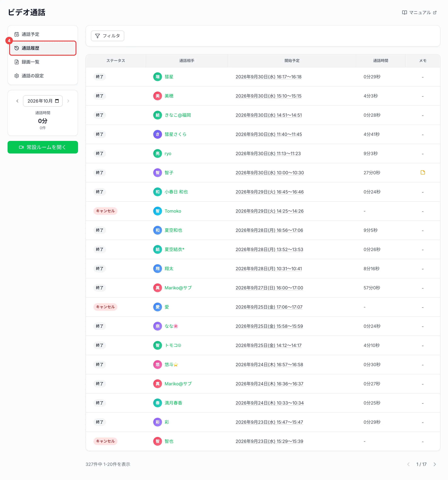The width and height of the screenshot is (448, 480).
Task: Click the avatar beside Tomoko
Action: pos(157,211)
